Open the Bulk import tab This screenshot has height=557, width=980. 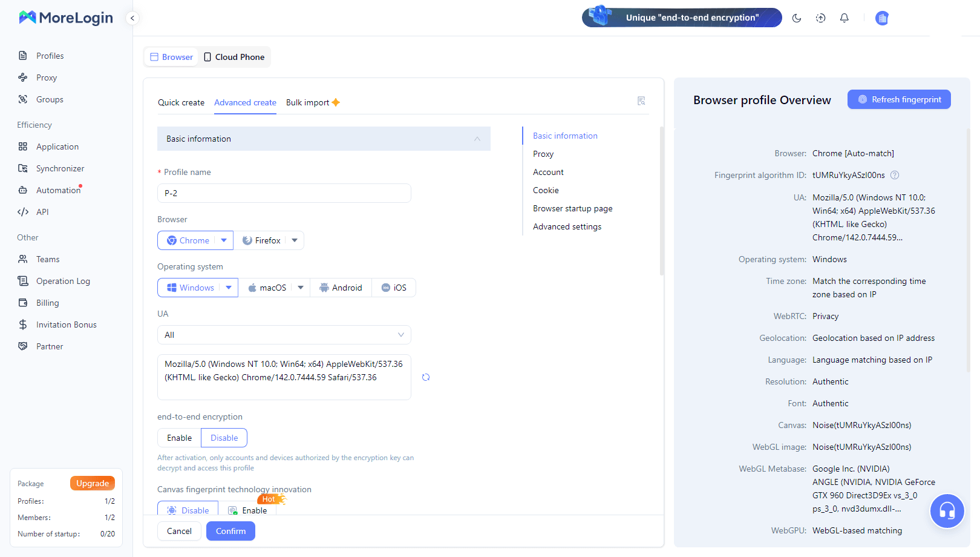(308, 102)
